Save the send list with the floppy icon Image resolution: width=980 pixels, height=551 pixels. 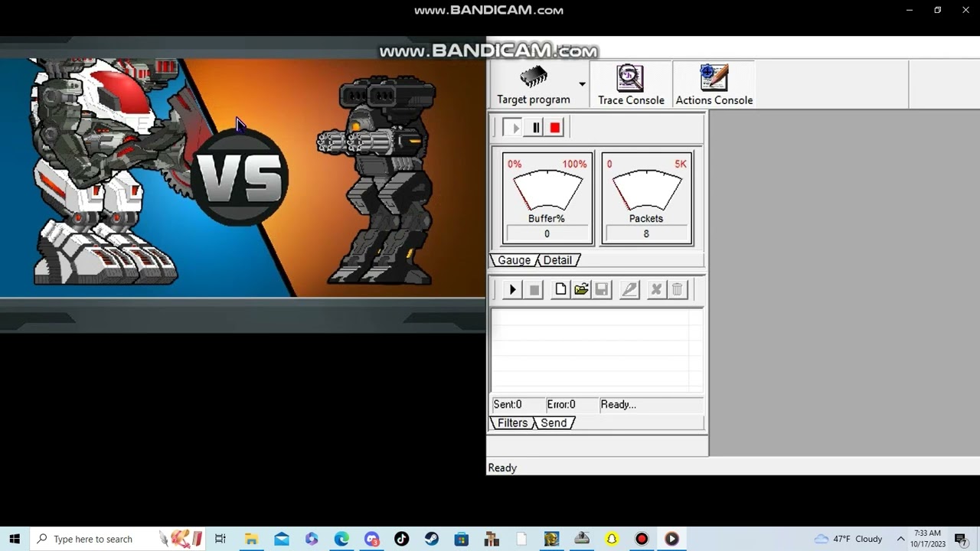[602, 289]
